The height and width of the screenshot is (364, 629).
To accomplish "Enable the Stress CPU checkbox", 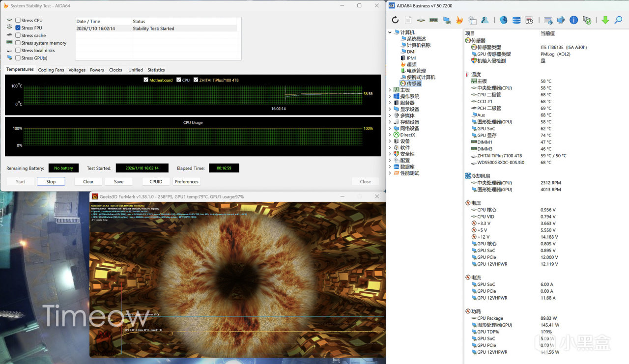I will (18, 20).
